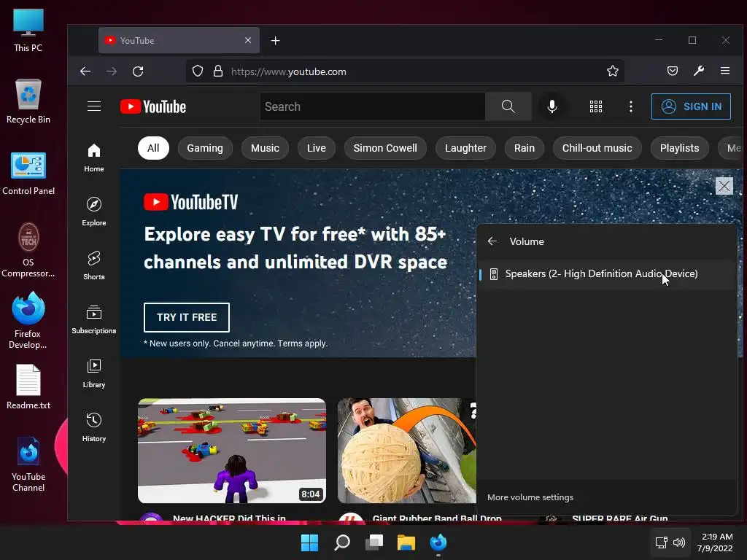Open More volume settings link
Image resolution: width=747 pixels, height=560 pixels.
click(530, 497)
